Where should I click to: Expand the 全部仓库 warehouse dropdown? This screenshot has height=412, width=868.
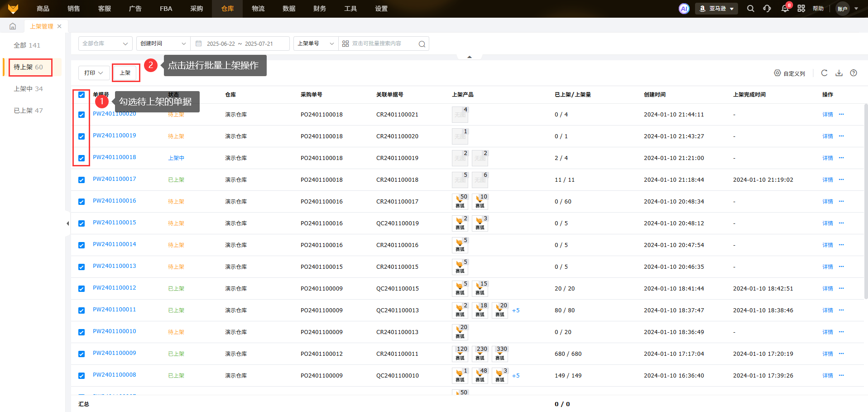(x=105, y=44)
